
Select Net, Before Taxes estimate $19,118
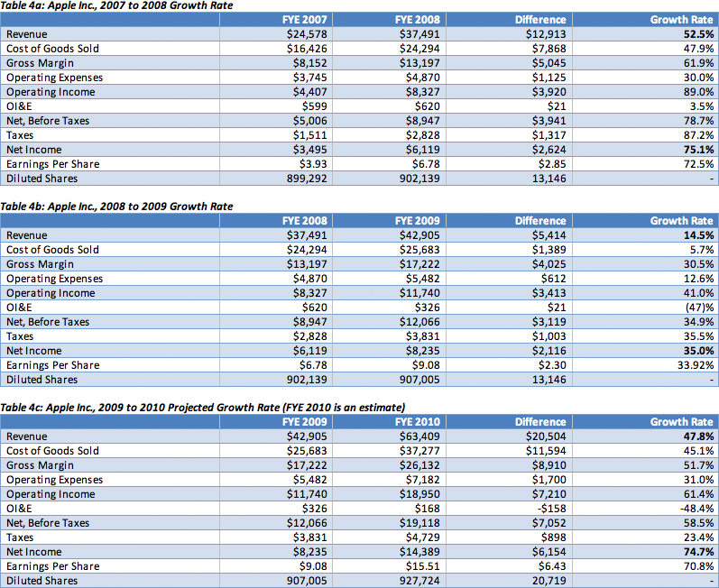click(419, 523)
